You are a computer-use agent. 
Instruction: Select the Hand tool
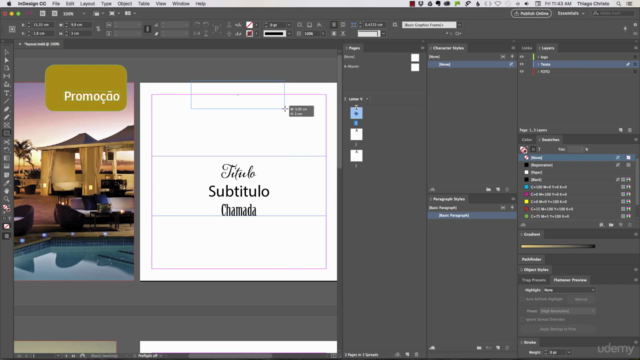click(7, 191)
